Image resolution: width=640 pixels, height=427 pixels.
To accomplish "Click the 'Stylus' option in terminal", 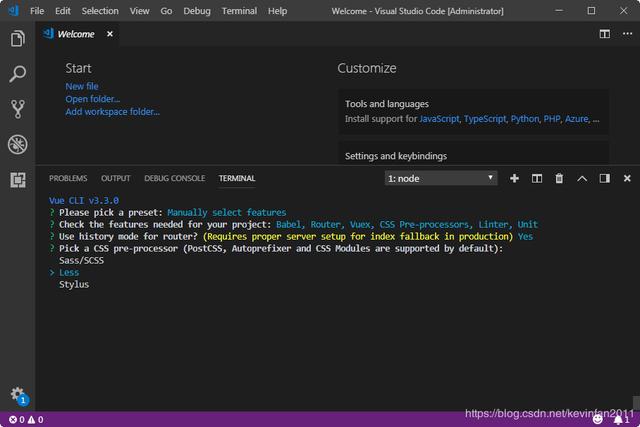I will click(74, 284).
